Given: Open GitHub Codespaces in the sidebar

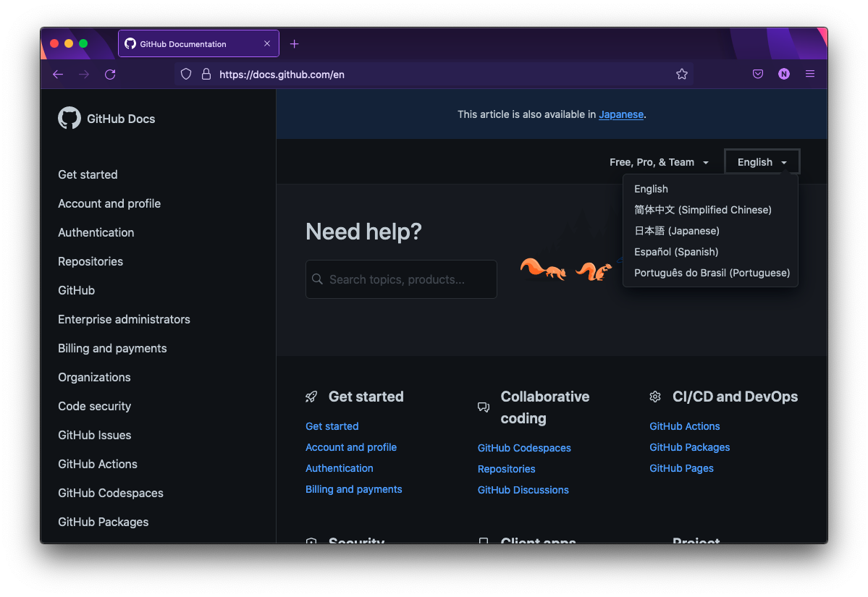Looking at the screenshot, I should pyautogui.click(x=111, y=493).
